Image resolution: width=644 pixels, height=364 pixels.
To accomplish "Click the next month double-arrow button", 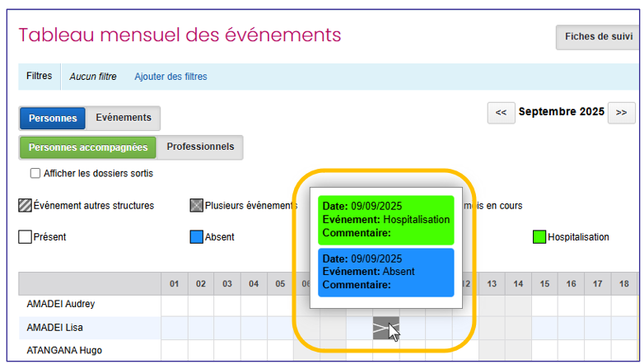I will point(621,113).
